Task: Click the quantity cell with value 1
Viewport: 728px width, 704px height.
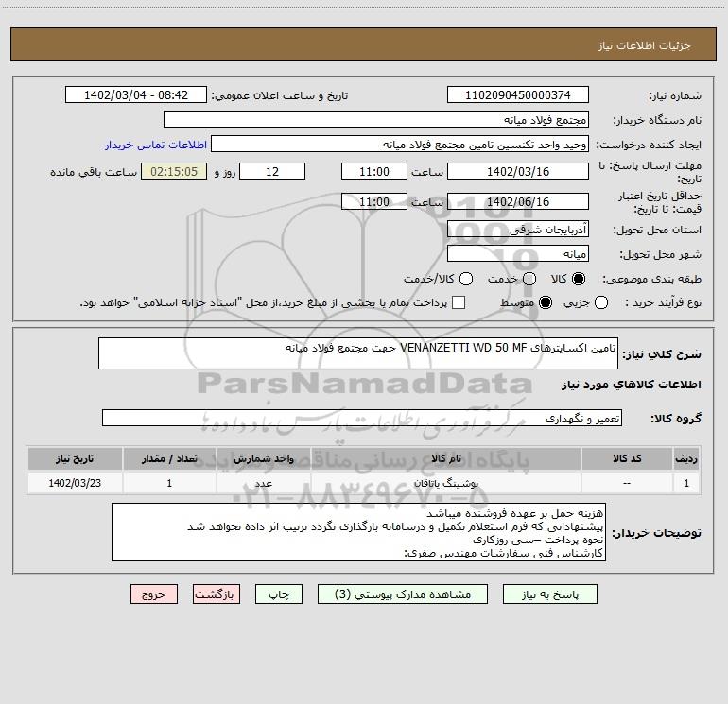Action: (169, 483)
